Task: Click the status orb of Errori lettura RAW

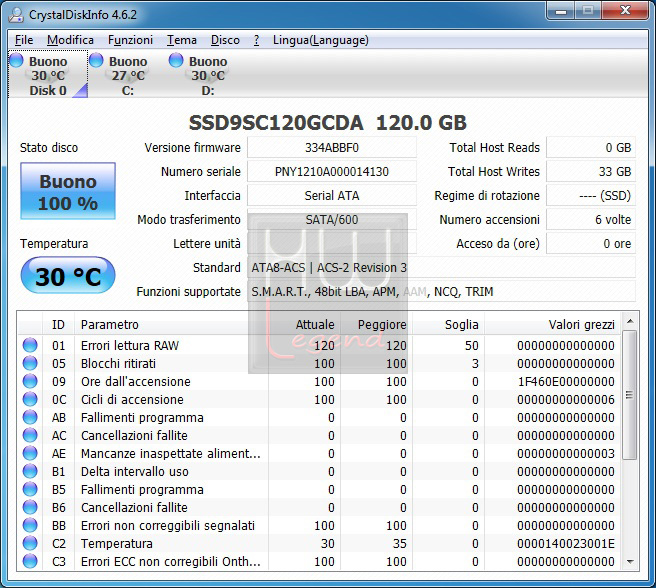Action: 30,345
